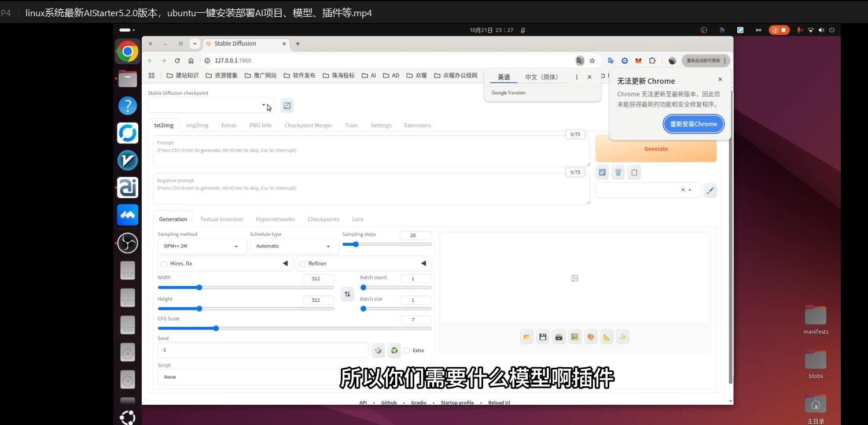This screenshot has height=425, width=868.
Task: Click the 重新安装Chrome button
Action: tap(694, 124)
